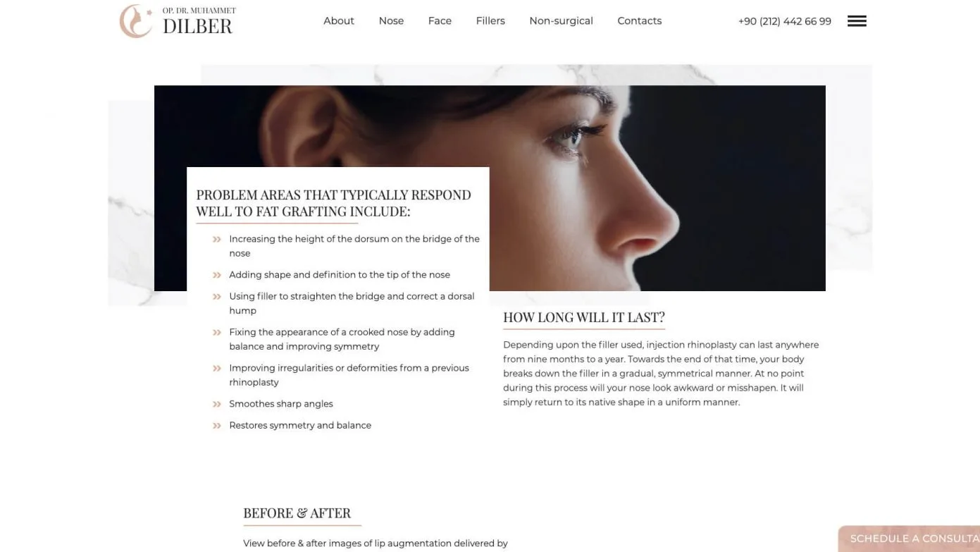Click the Dilber crescent logo icon
Viewport: 980px width, 552px height.
(x=135, y=21)
